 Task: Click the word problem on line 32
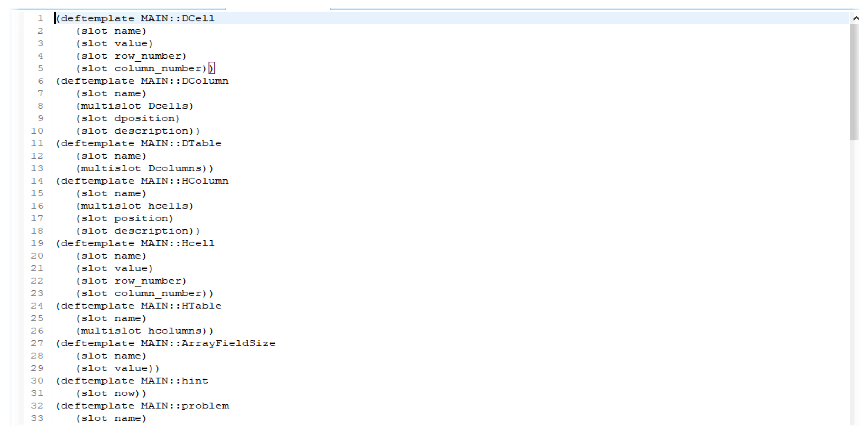coord(205,406)
